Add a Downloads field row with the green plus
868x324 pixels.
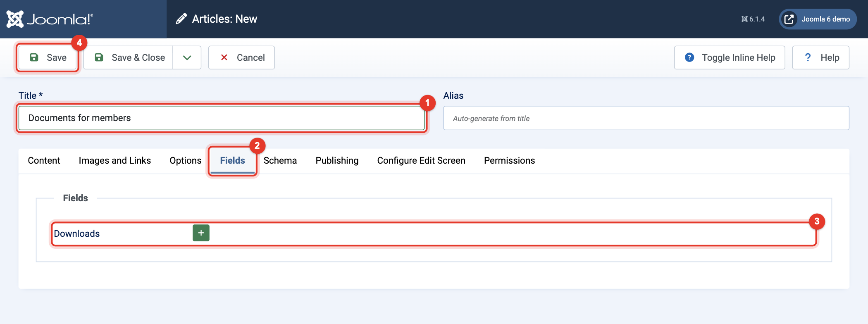point(201,233)
